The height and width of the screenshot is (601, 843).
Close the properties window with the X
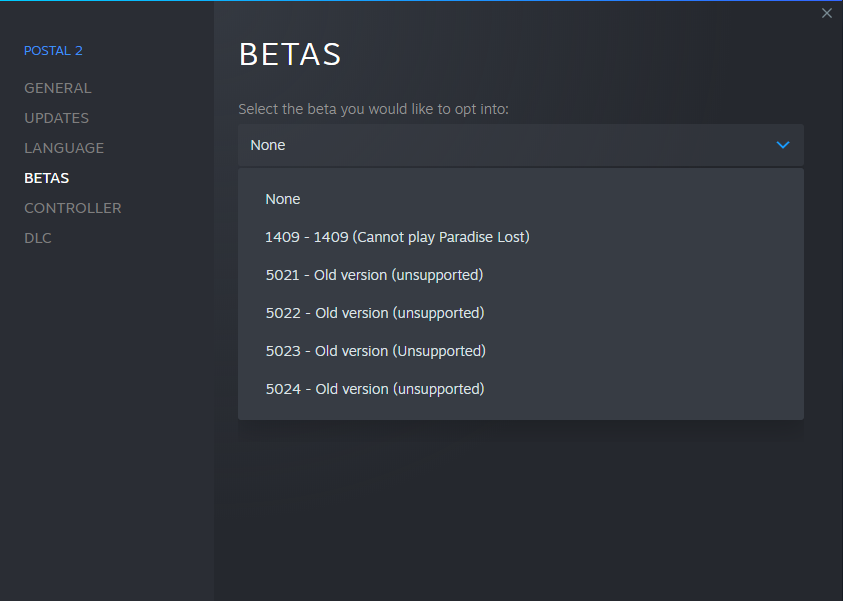point(826,13)
